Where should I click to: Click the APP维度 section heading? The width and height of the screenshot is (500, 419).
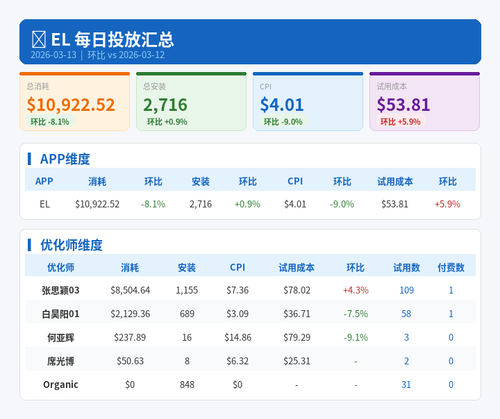(65, 159)
